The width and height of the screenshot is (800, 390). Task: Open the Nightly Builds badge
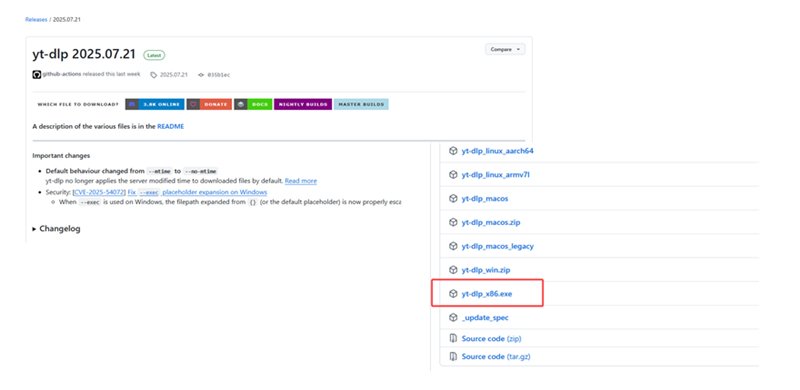(303, 104)
